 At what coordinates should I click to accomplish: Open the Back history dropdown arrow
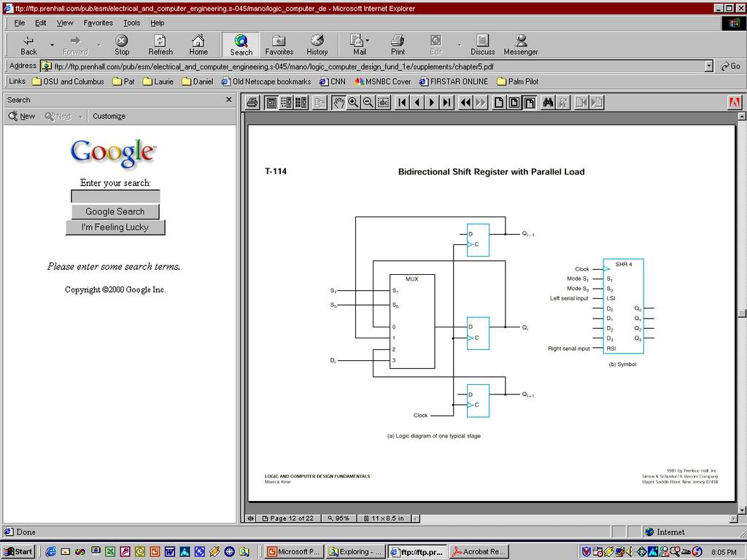52,45
